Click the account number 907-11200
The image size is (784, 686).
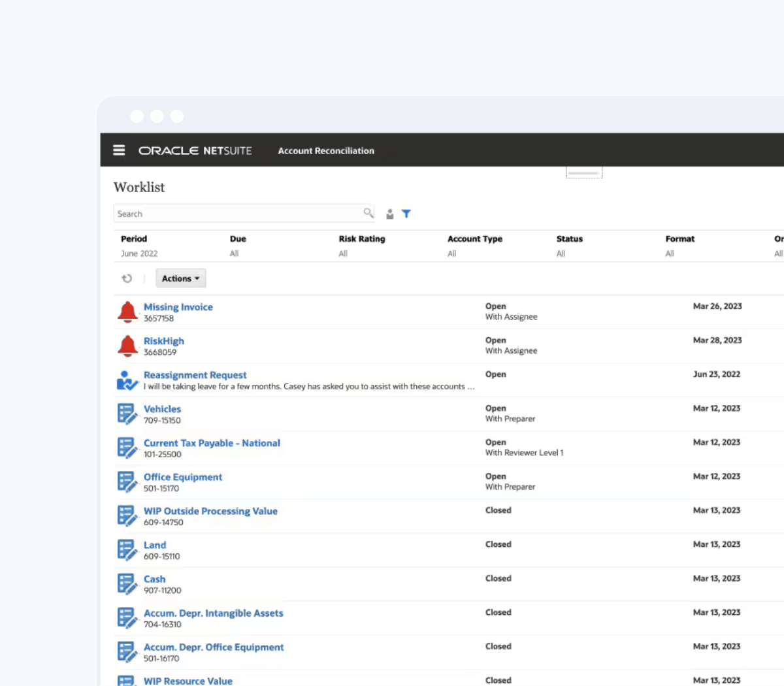click(163, 591)
